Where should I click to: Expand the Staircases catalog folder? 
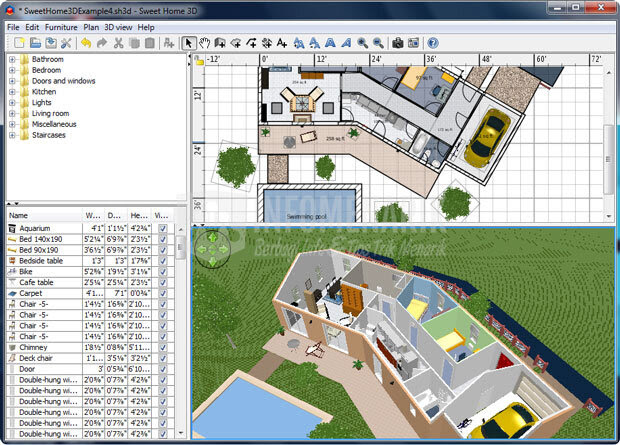tap(12, 135)
